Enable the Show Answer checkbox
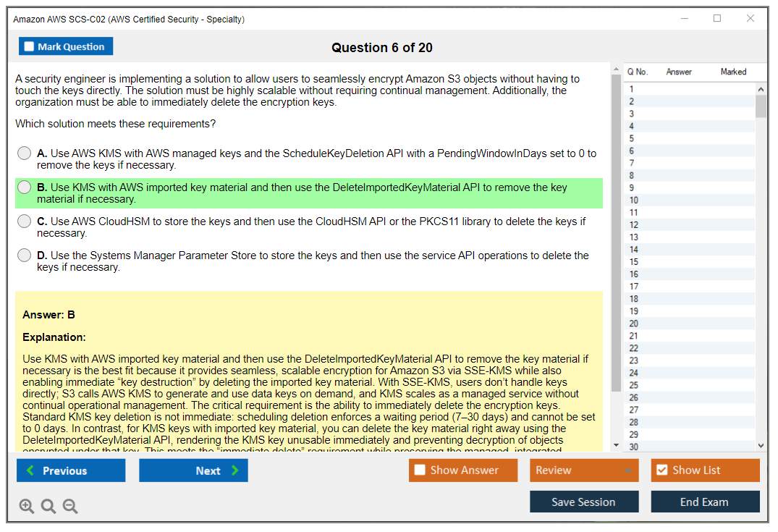 (x=420, y=470)
